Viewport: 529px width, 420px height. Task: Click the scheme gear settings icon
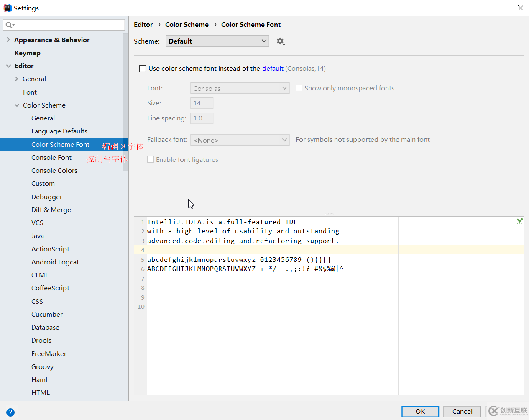(x=281, y=41)
